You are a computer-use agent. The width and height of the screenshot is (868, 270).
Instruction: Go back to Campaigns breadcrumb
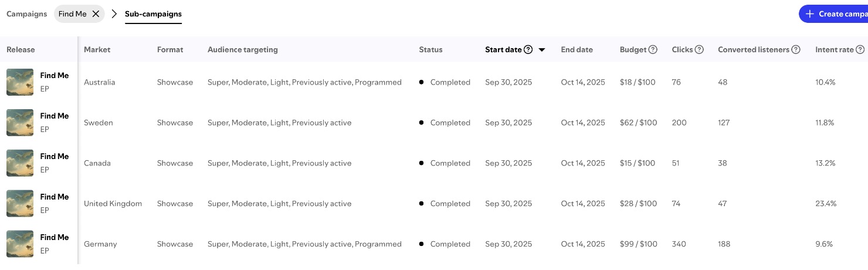(26, 14)
